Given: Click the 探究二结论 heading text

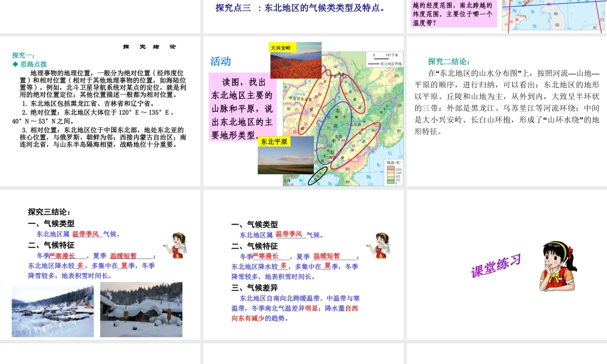Looking at the screenshot, I should tap(449, 61).
